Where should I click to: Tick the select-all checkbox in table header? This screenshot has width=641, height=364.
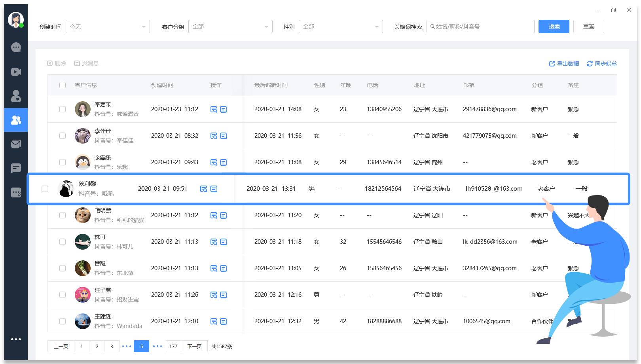click(63, 85)
